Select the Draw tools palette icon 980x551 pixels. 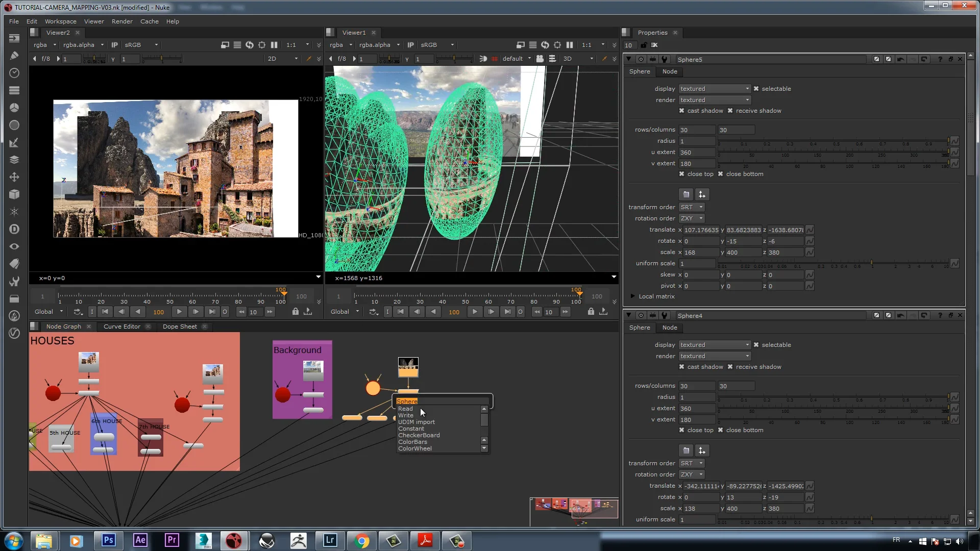pos(14,55)
